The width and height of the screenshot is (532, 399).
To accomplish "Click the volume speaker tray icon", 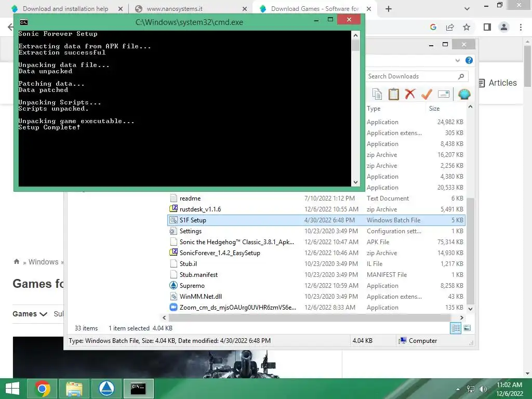I will pos(483,389).
